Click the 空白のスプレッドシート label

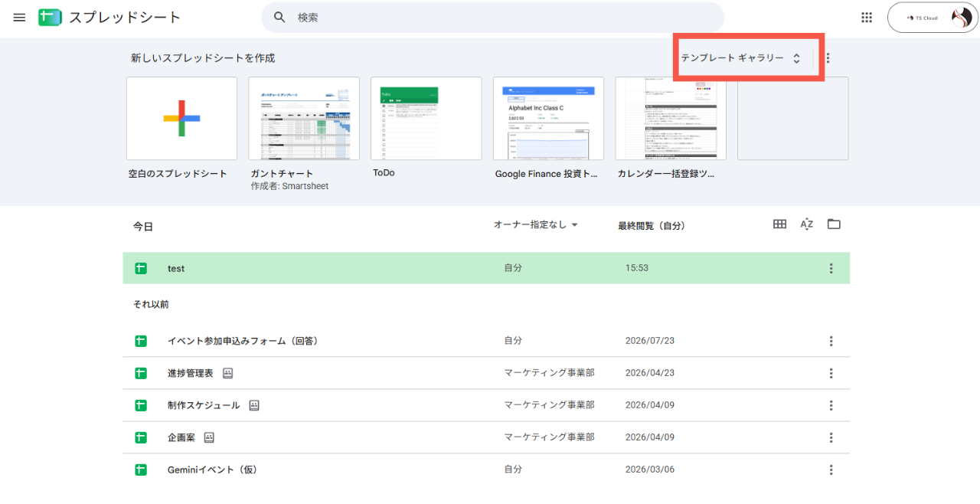(178, 173)
